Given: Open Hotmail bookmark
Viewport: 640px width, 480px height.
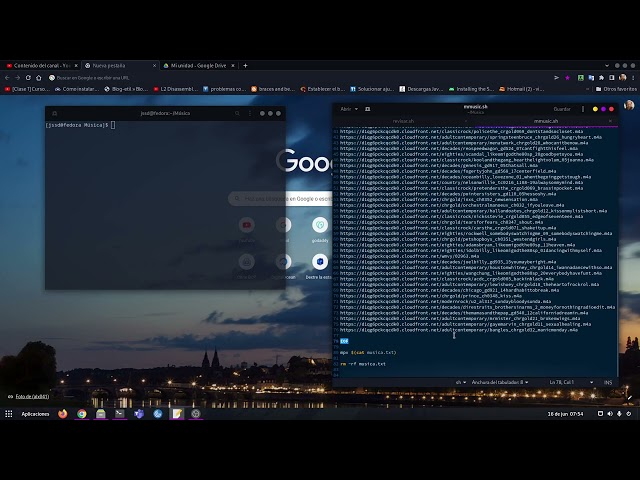Looking at the screenshot, I should 522,89.
